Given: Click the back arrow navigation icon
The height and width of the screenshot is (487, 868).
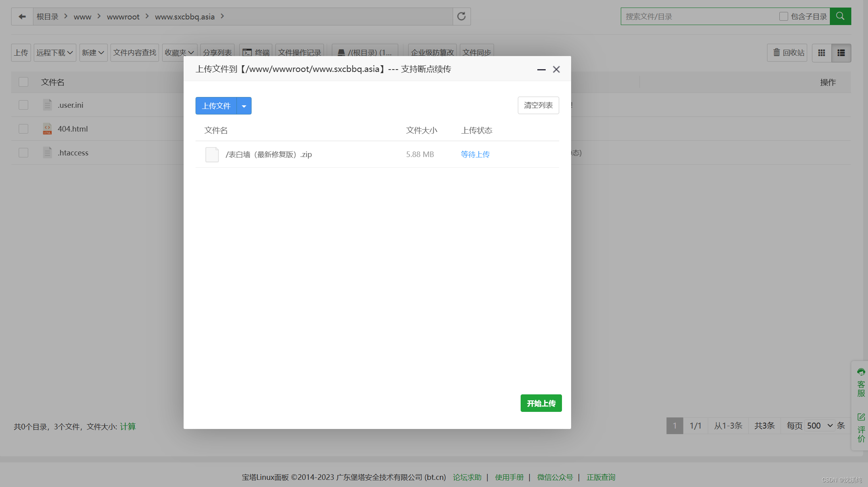Looking at the screenshot, I should click(22, 16).
